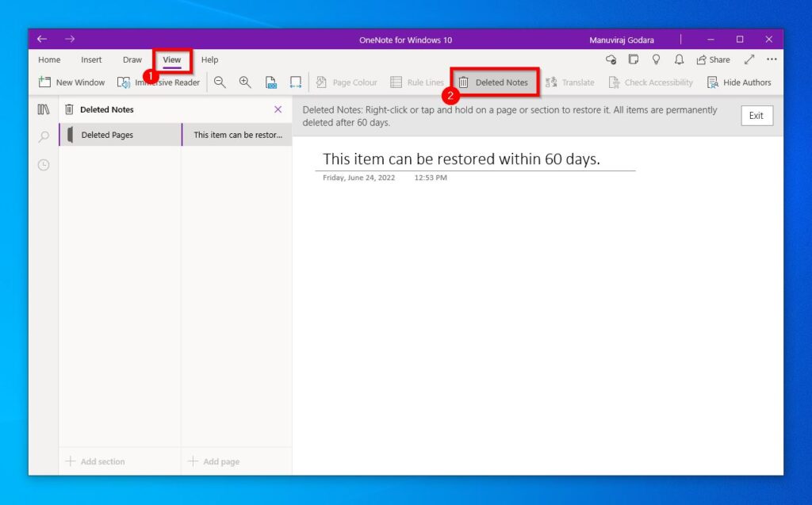Click the time '12:53 PM'

pos(431,178)
